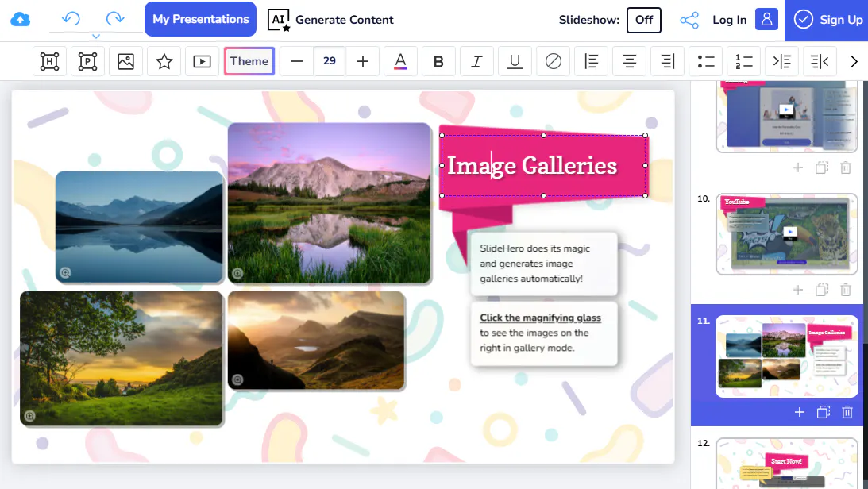Click the share icon

689,21
